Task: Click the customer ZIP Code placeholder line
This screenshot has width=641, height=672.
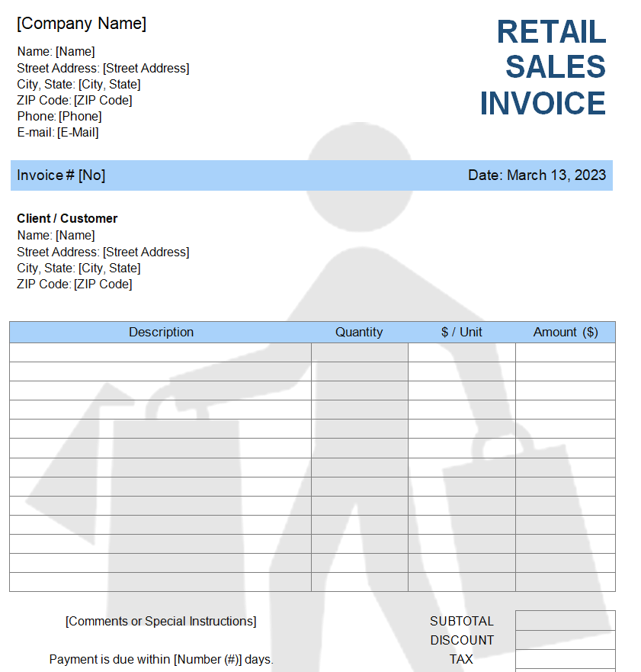Action: [x=74, y=285]
